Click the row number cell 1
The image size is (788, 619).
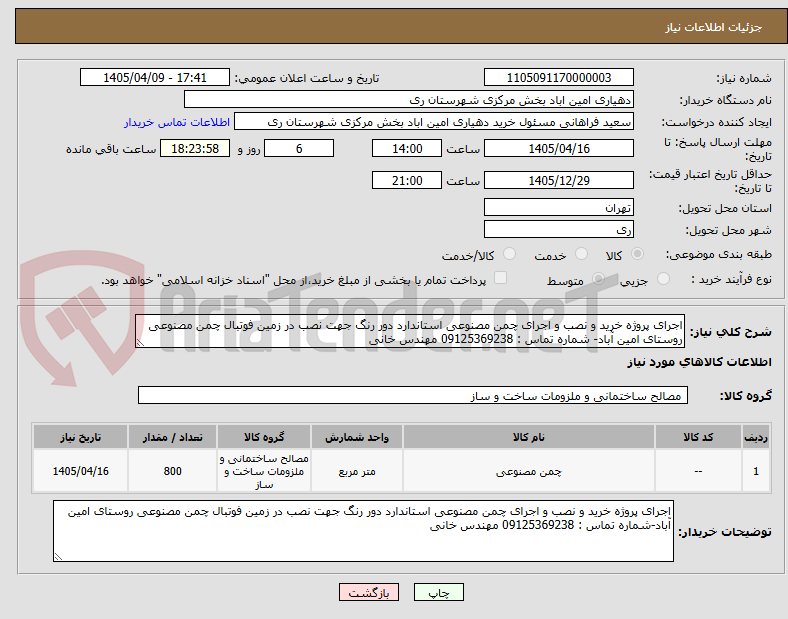(x=756, y=471)
